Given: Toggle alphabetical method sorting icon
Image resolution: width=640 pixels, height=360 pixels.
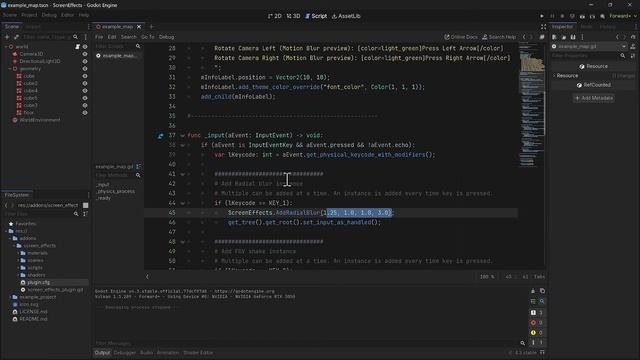Looking at the screenshot, I should point(138,167).
